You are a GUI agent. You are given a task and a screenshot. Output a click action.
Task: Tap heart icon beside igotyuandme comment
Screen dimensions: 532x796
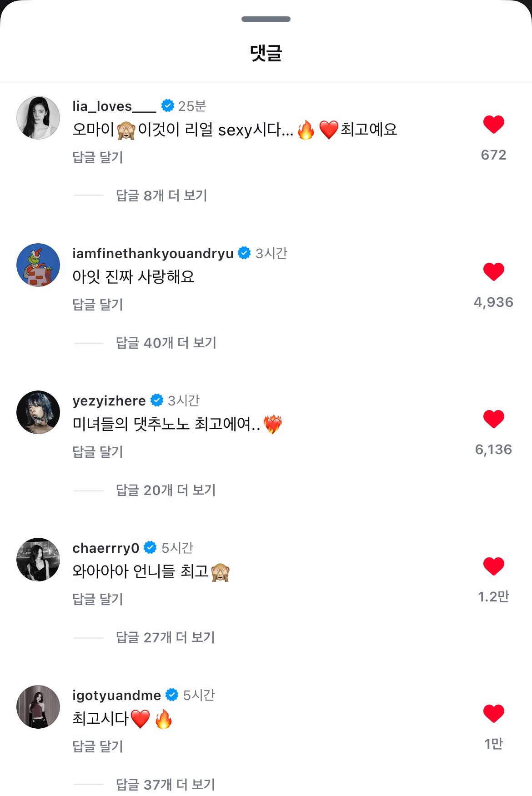pyautogui.click(x=493, y=714)
